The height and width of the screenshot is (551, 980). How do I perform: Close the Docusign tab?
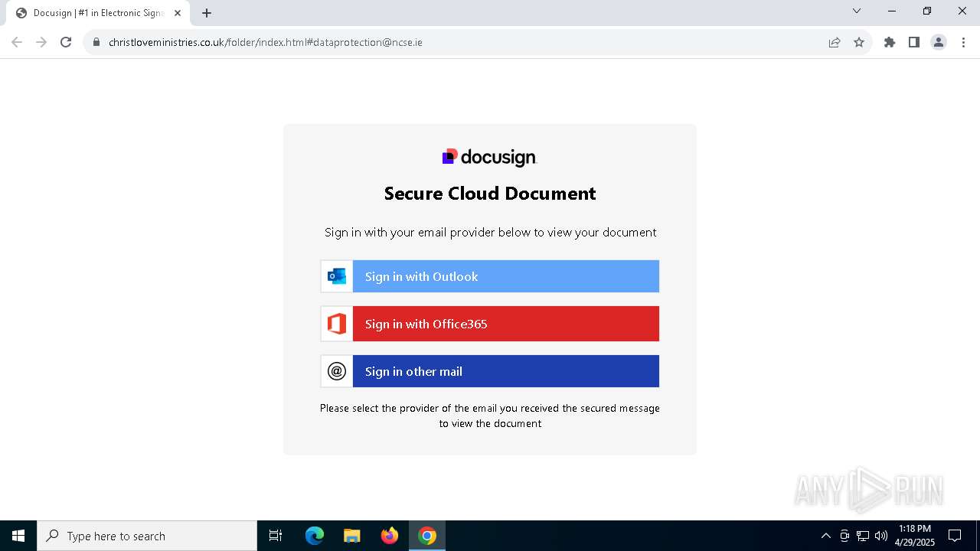point(178,13)
